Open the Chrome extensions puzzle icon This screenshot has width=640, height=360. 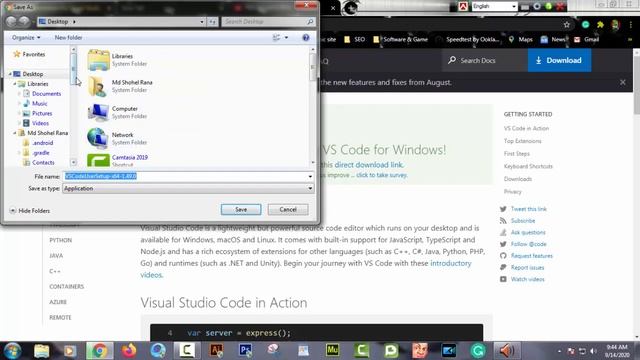[600, 25]
